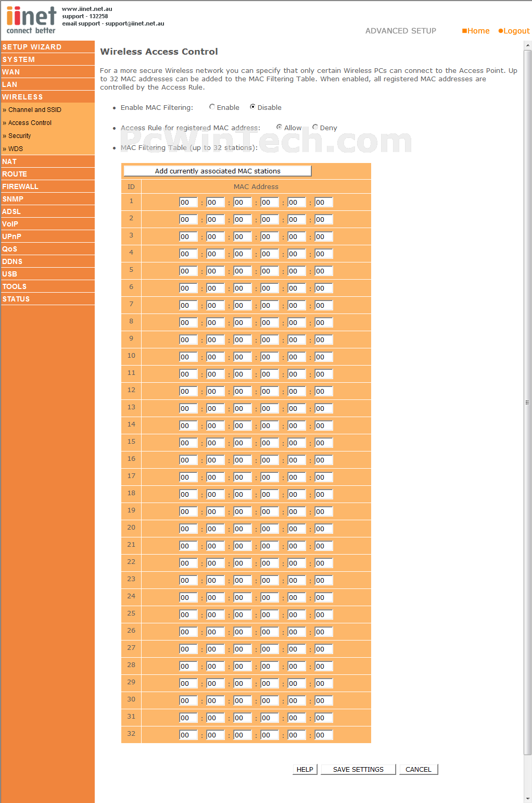This screenshot has width=532, height=803.
Task: Open STATUS menu section
Action: pos(47,299)
